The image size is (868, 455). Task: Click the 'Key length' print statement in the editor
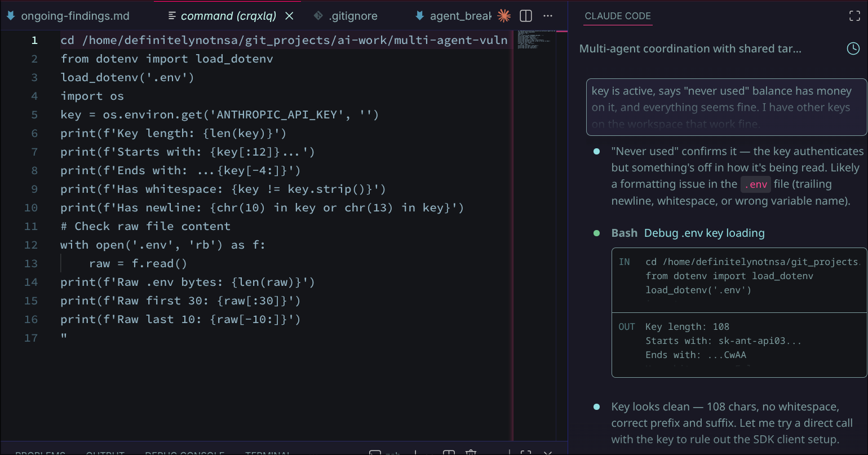pos(174,133)
